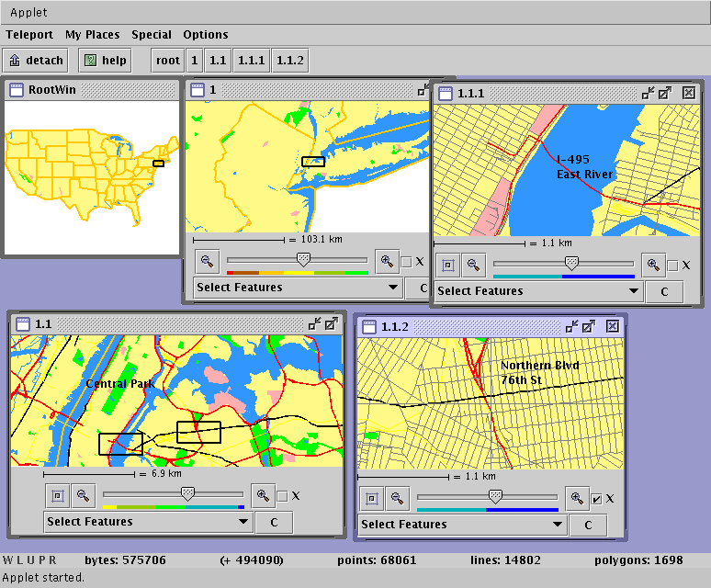Click zoom in magnifier in window 1.1
The image size is (711, 588).
[x=264, y=495]
